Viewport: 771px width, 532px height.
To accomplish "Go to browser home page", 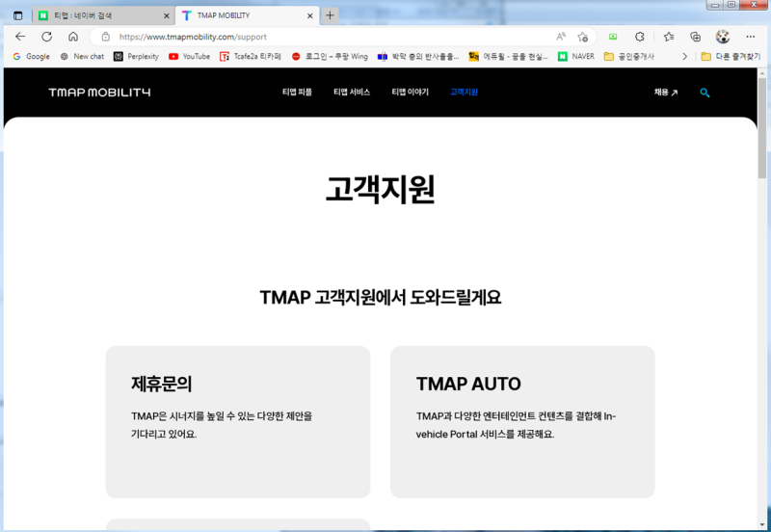I will click(73, 37).
